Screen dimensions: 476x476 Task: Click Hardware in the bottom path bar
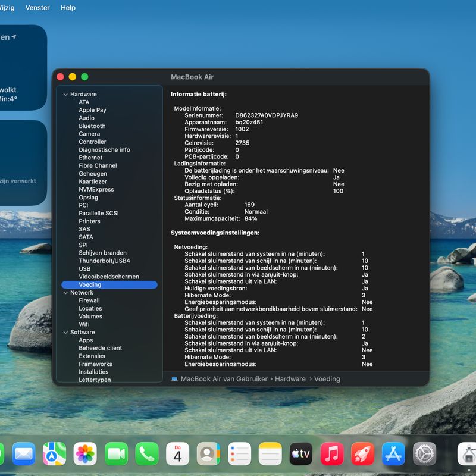pos(290,379)
